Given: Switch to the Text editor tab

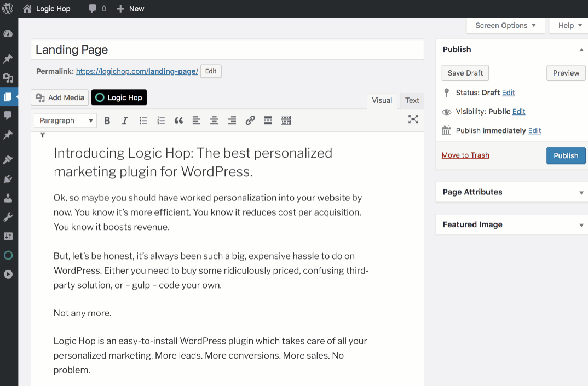Looking at the screenshot, I should tap(412, 101).
